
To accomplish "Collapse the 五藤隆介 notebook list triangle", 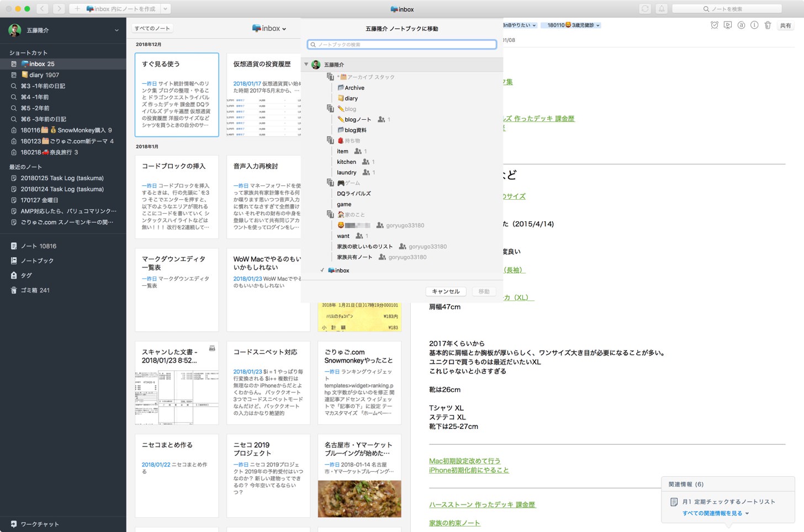I will 306,65.
